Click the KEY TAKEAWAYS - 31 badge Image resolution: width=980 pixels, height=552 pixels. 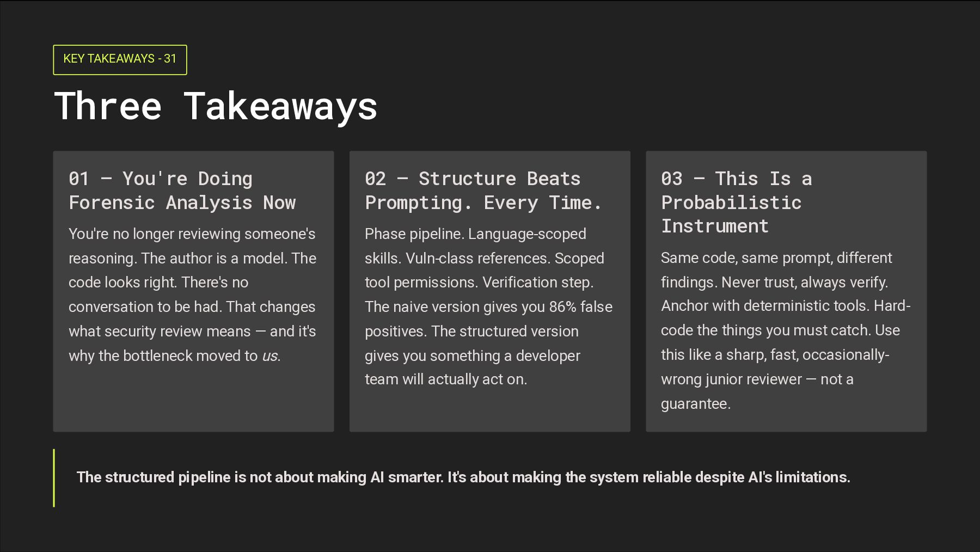[120, 59]
